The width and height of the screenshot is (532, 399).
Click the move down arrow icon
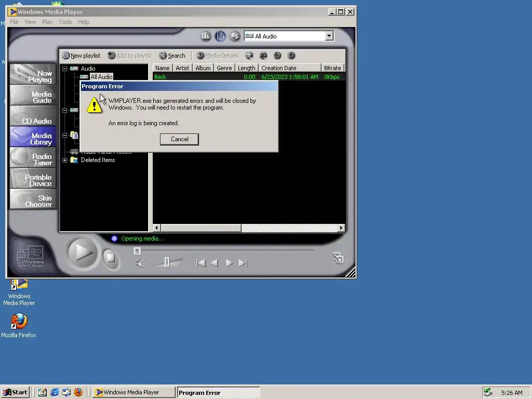pos(291,56)
